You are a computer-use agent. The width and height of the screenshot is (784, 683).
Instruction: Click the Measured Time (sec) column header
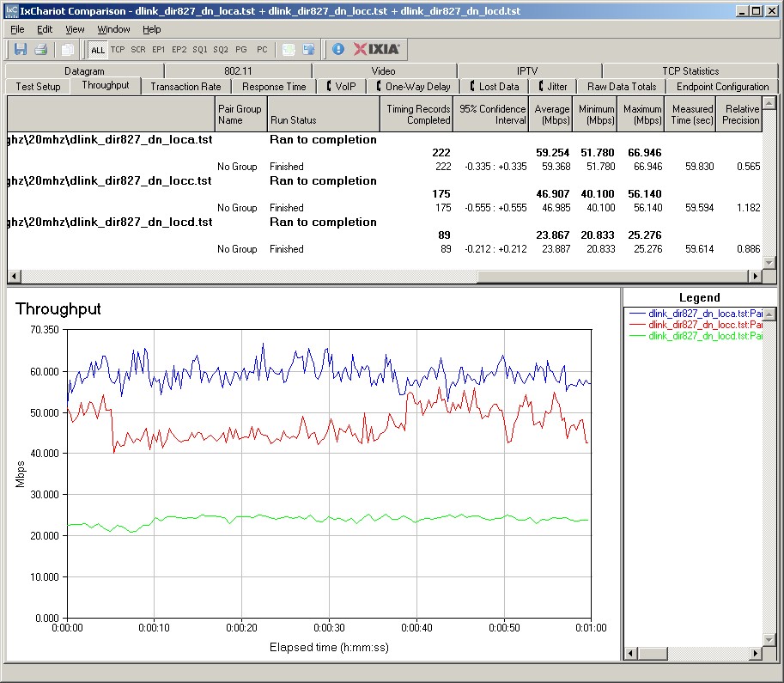pos(690,114)
